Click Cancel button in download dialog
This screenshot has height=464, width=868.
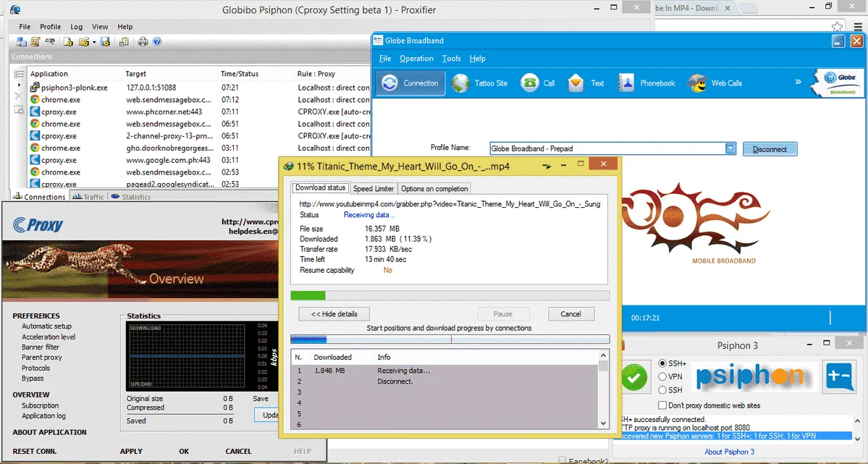(x=570, y=314)
